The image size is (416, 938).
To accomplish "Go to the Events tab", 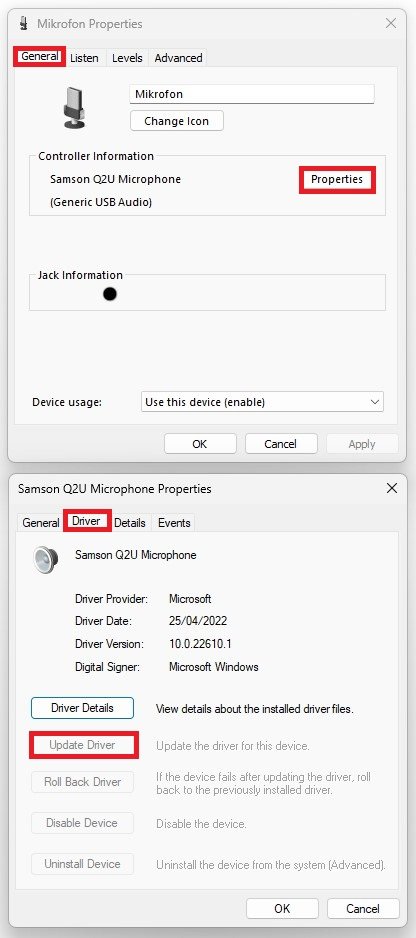I will tap(174, 523).
